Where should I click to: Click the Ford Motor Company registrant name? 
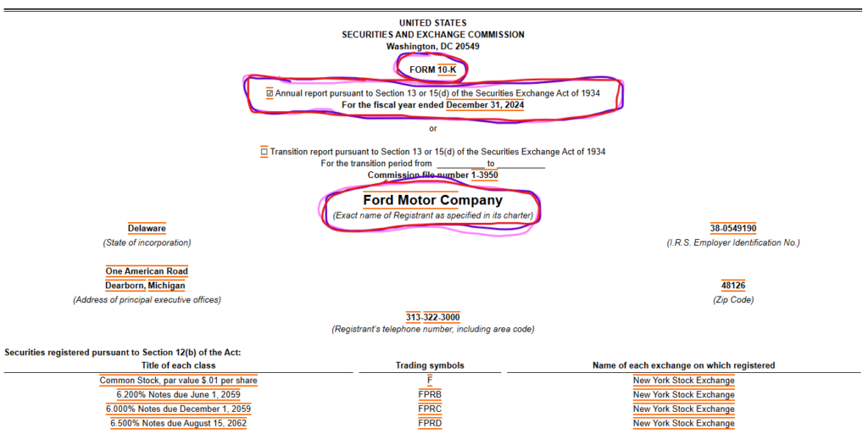[x=433, y=200]
